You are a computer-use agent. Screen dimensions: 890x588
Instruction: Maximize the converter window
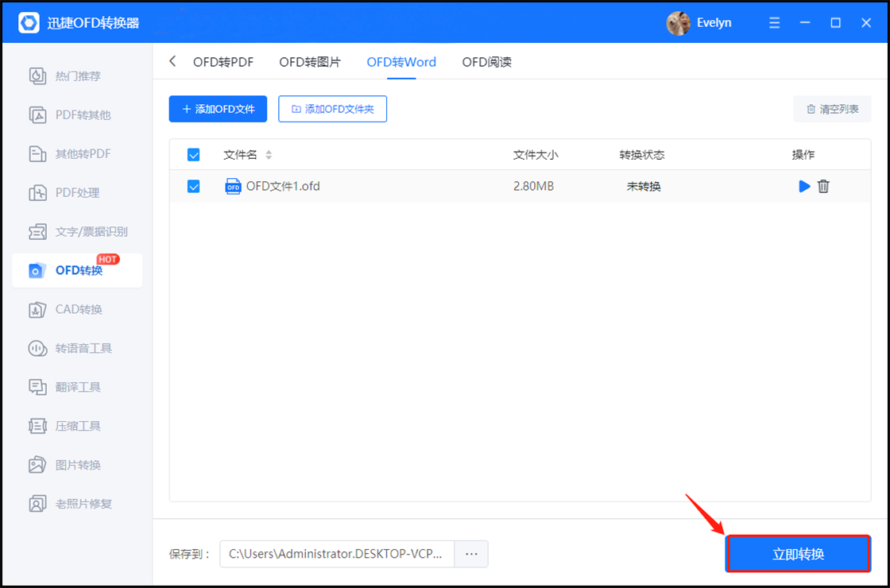click(x=835, y=23)
